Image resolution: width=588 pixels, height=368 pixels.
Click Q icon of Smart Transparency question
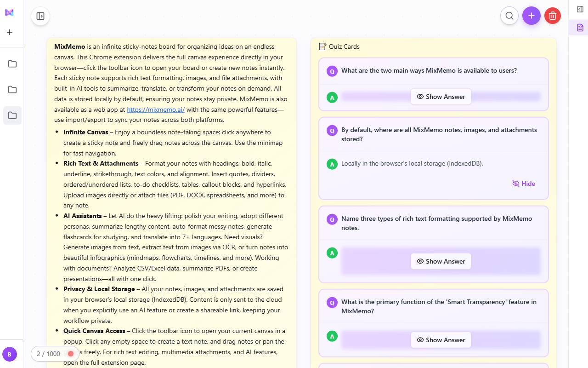tap(332, 303)
